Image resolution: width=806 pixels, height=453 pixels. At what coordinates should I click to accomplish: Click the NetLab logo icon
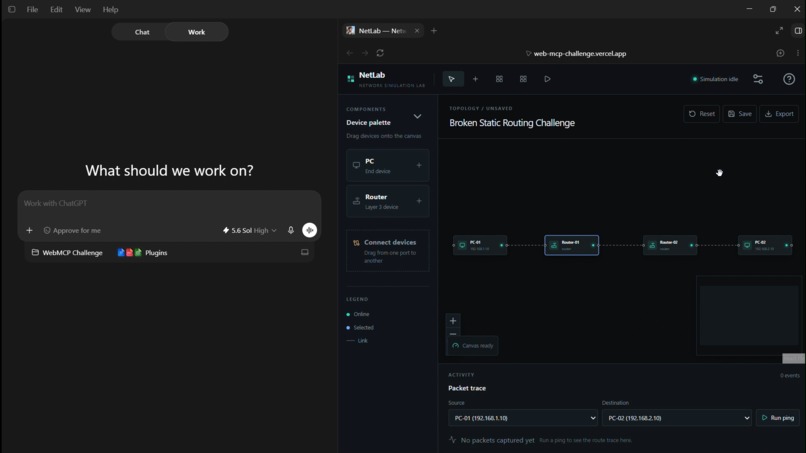tap(351, 79)
